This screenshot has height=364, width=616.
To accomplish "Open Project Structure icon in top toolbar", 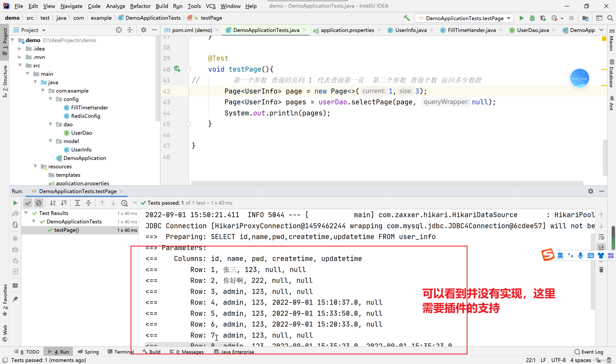I will click(585, 18).
